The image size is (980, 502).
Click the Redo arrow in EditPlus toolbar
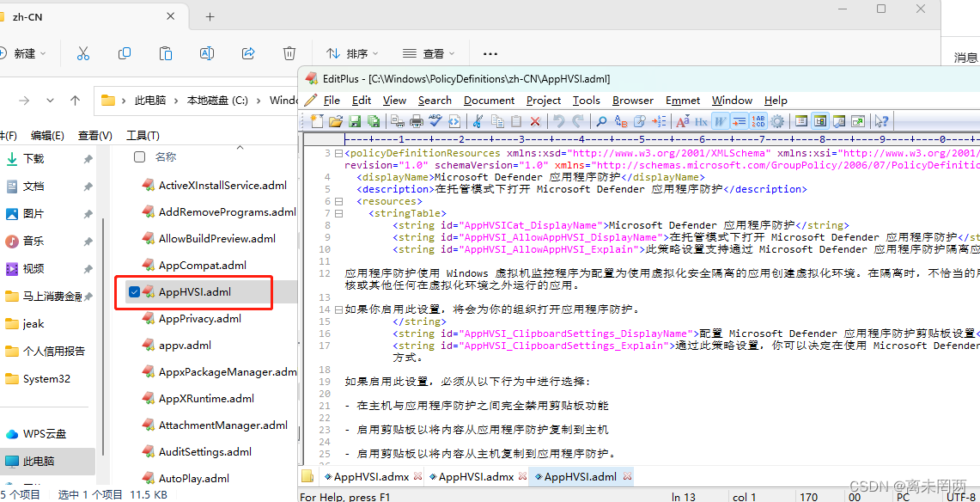tap(578, 121)
